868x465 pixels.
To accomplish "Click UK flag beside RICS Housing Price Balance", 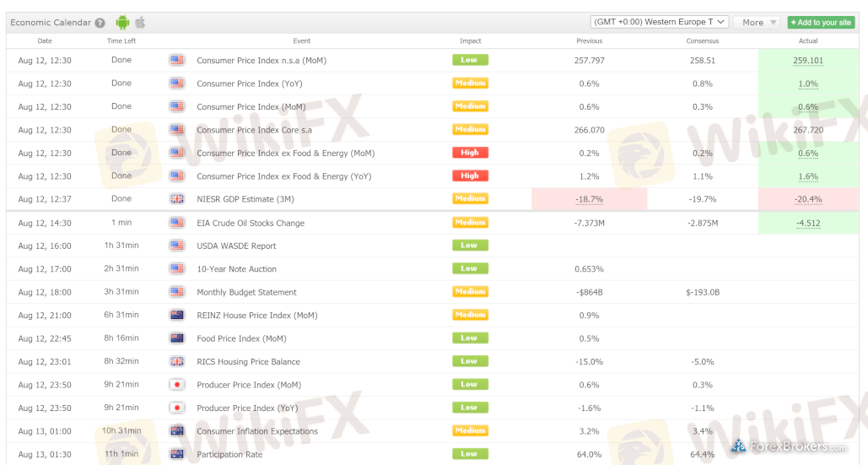I will [x=176, y=361].
